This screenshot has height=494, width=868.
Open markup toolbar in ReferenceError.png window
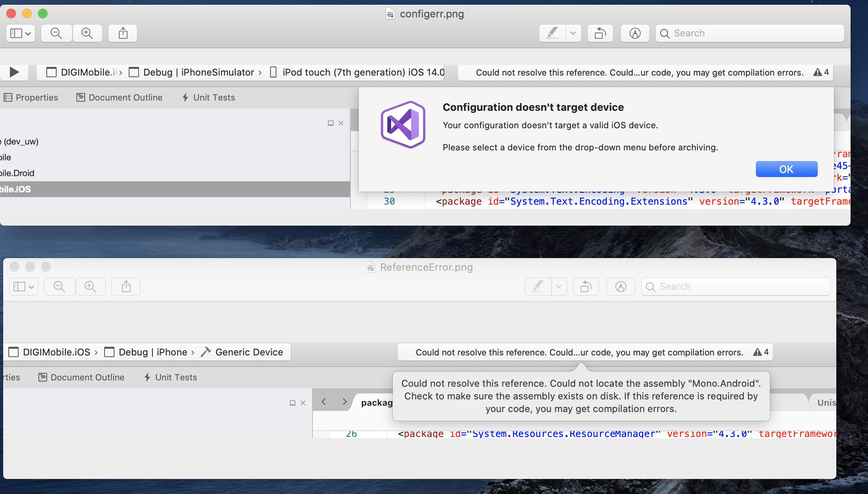pyautogui.click(x=621, y=287)
